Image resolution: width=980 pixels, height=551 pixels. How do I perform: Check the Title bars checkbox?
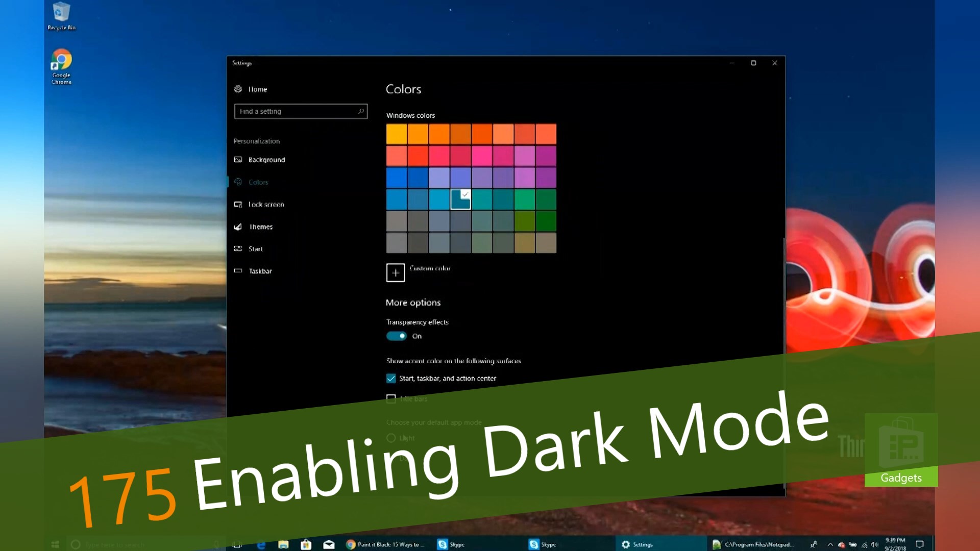[x=391, y=398]
